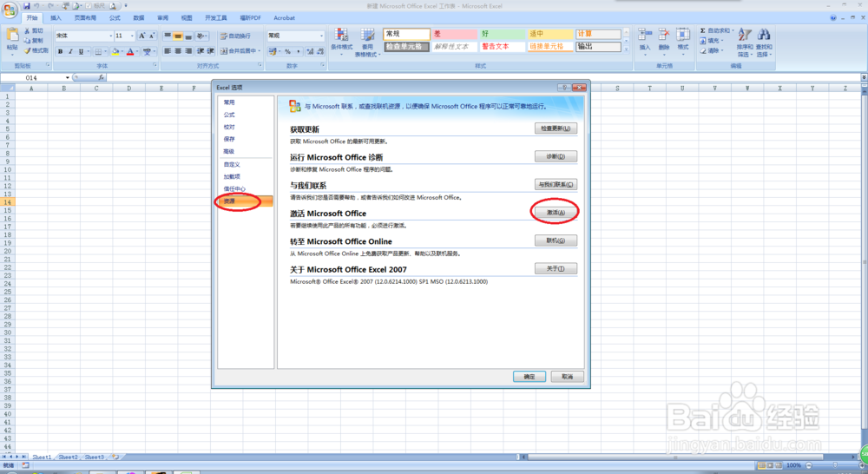
Task: Click the Conditional Formatting icon
Action: coord(341,35)
